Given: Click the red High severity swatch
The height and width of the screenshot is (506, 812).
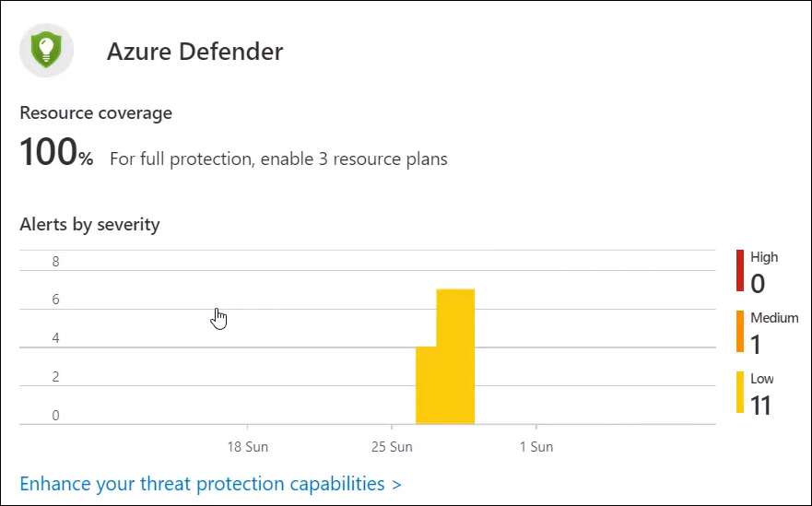Looking at the screenshot, I should [740, 270].
